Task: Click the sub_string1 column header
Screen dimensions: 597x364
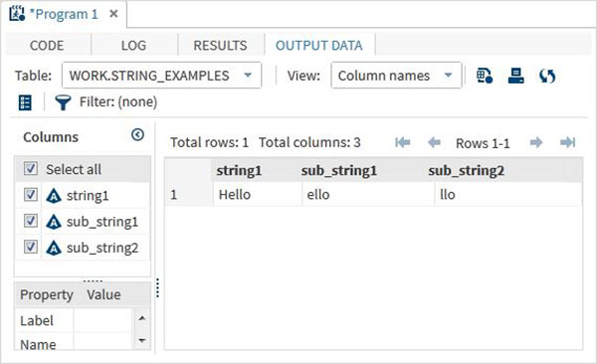Action: pos(339,171)
